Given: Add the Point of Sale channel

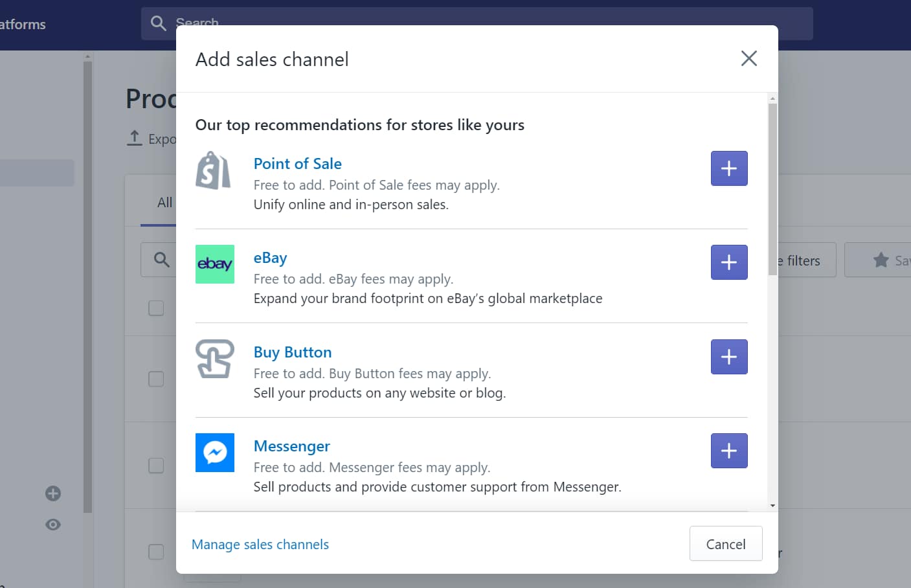Looking at the screenshot, I should pos(728,168).
